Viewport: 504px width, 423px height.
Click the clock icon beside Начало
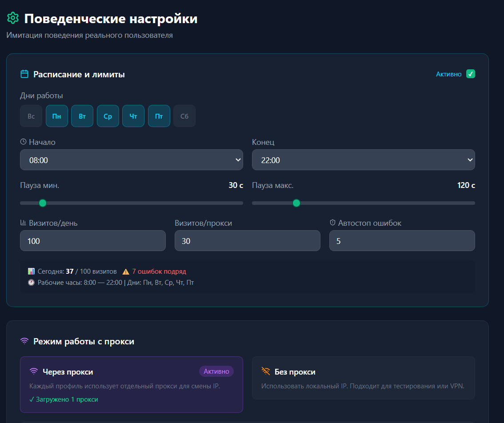point(23,142)
